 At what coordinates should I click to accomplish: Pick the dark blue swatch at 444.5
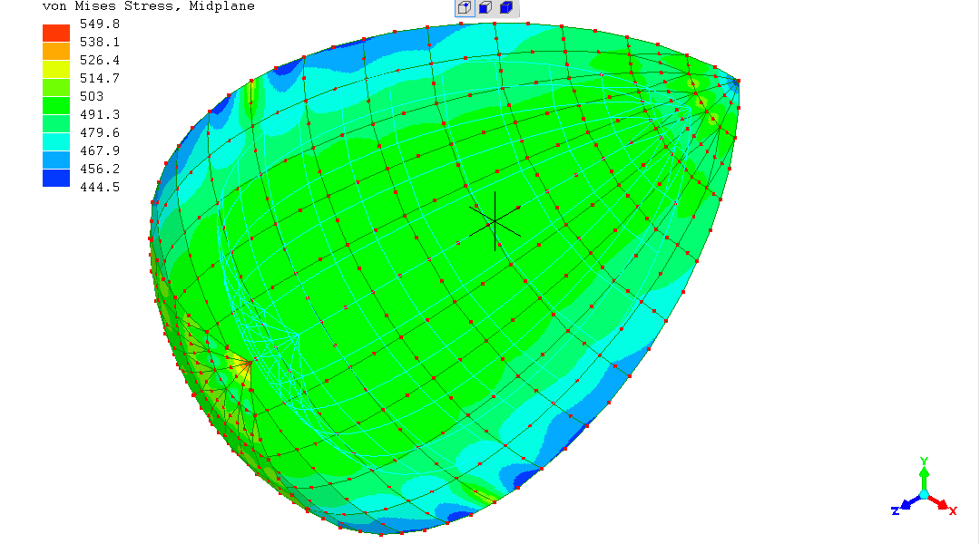[x=56, y=178]
